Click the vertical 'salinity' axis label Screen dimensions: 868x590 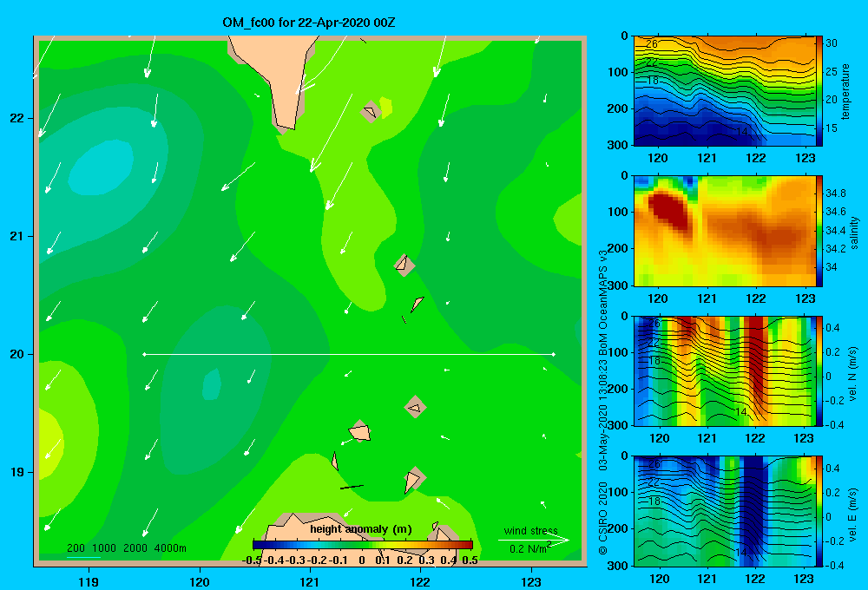click(853, 233)
